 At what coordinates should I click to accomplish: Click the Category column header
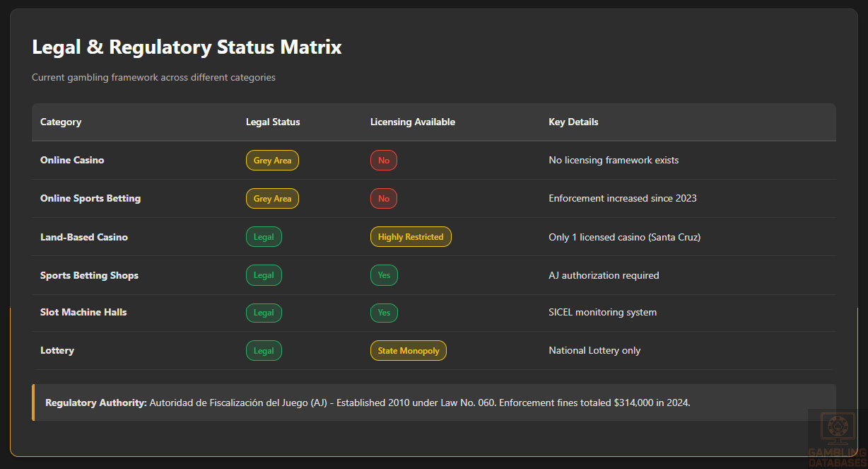click(61, 122)
